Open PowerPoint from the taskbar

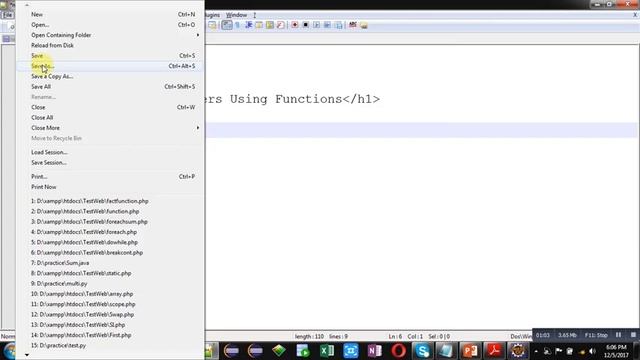pos(470,351)
